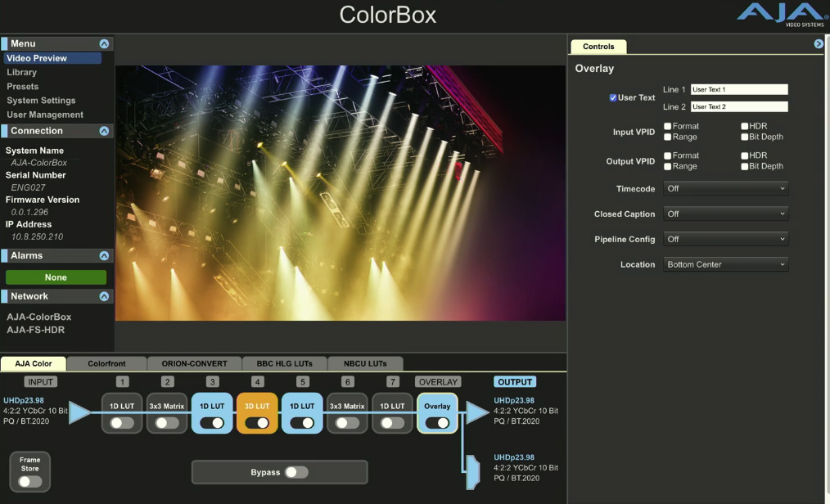Open Library from the menu

click(22, 73)
